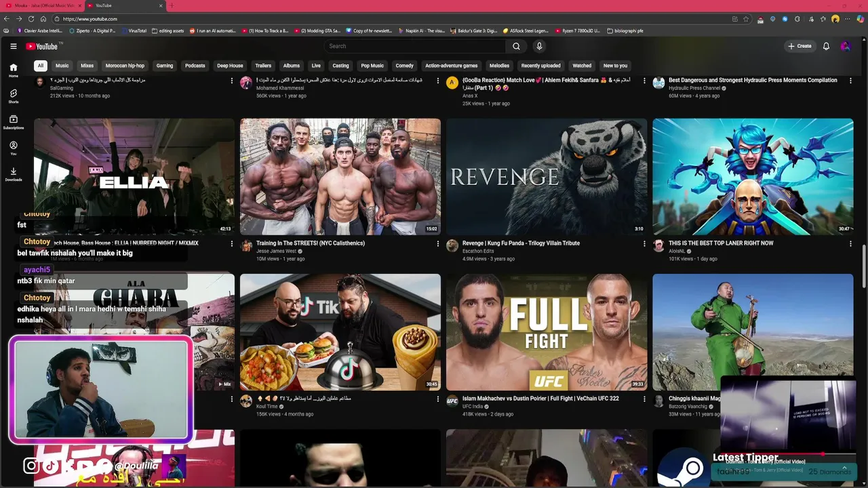Open options for BEST TOP LANER video
Viewport: 868px width, 488px height.
point(850,243)
